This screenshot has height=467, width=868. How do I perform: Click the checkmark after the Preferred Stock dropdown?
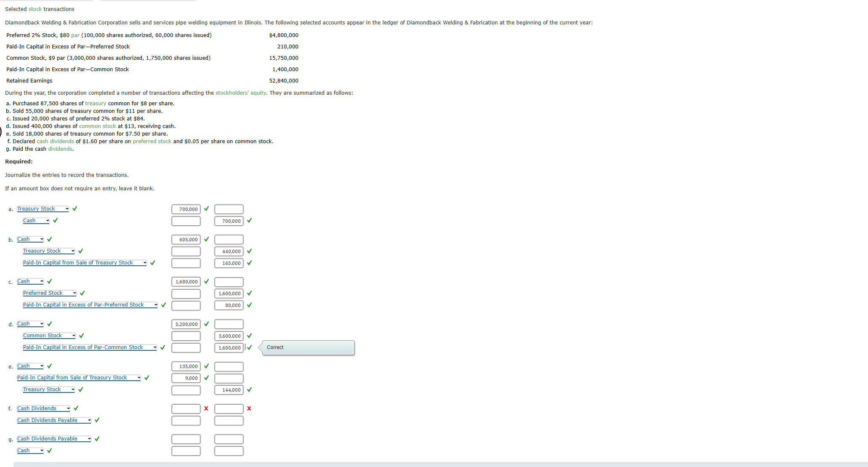point(82,293)
